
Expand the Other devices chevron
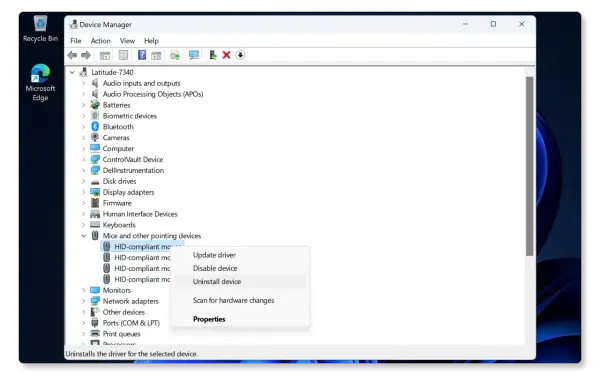[x=83, y=312]
